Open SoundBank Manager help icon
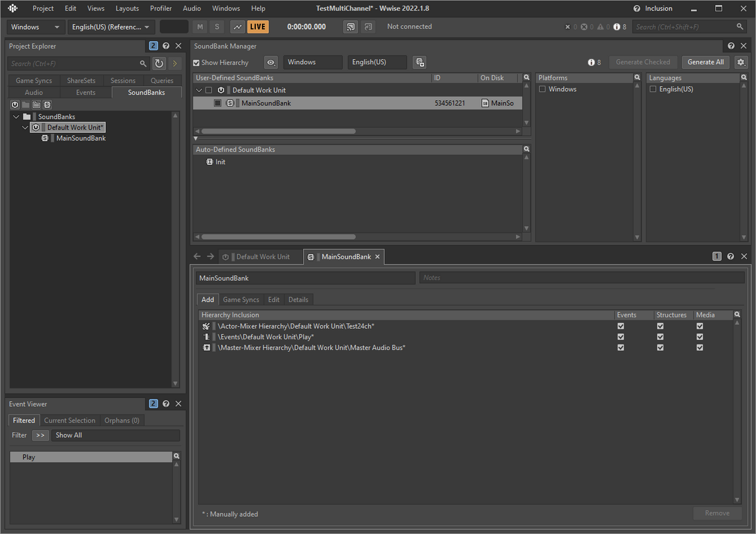 tap(731, 46)
